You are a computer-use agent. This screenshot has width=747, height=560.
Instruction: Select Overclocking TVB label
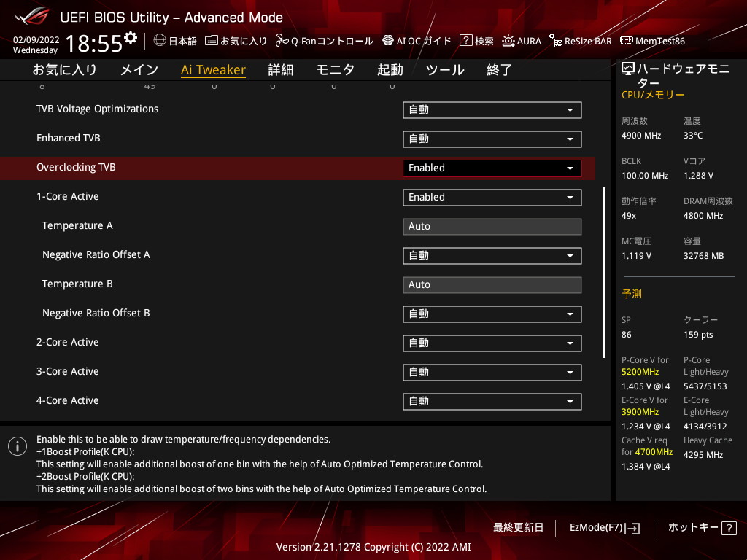(x=76, y=167)
